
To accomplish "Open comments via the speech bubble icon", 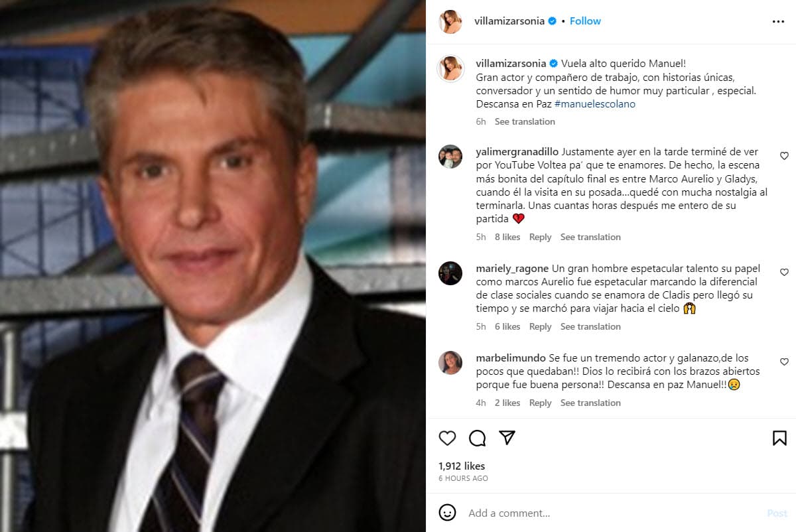I will pos(478,438).
